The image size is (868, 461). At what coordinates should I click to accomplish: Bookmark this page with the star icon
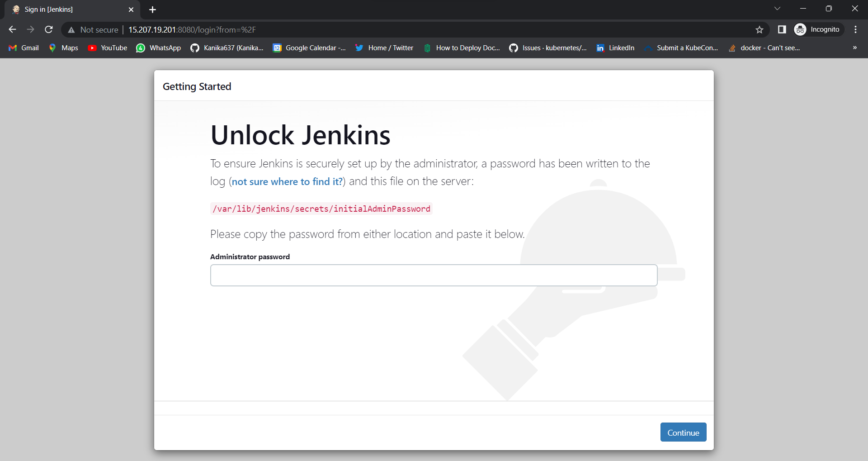pos(759,29)
